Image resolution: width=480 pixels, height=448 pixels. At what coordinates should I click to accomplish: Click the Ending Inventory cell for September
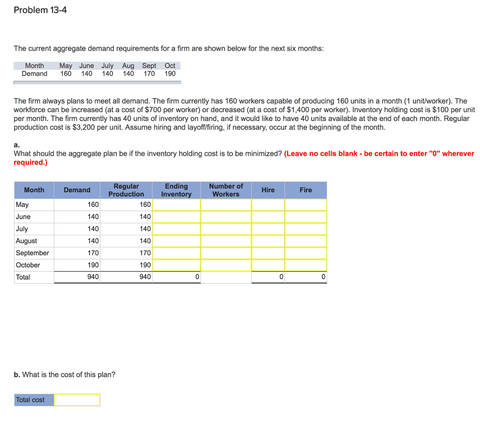click(x=177, y=253)
